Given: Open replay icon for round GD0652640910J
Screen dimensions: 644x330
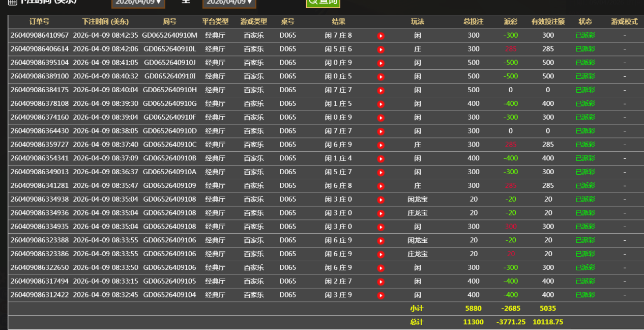Looking at the screenshot, I should 380,63.
